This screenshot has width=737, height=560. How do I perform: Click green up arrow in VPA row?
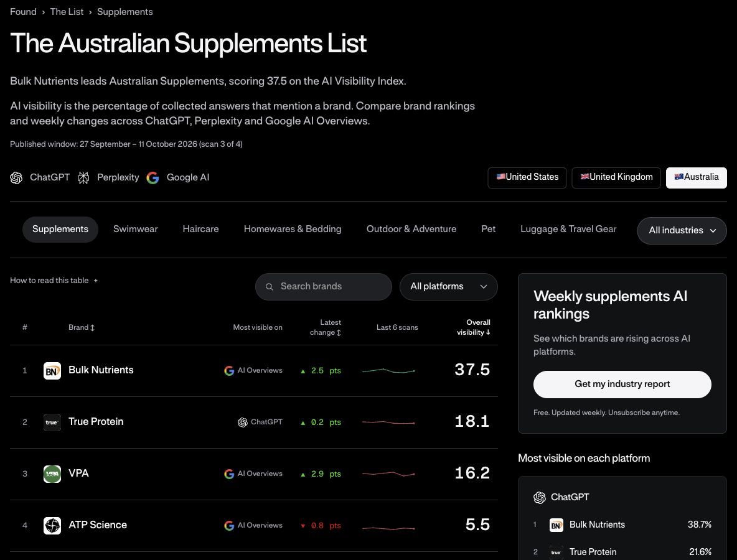303,475
